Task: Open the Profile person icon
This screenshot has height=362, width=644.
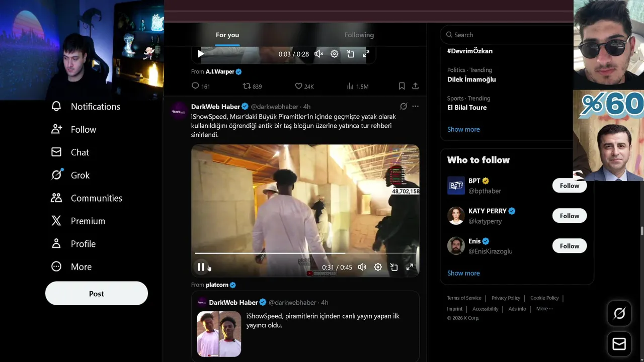Action: click(x=56, y=244)
